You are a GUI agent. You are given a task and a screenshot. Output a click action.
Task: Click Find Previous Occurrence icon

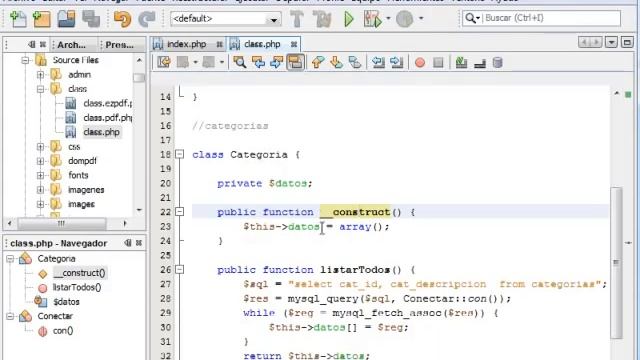pos(258,62)
